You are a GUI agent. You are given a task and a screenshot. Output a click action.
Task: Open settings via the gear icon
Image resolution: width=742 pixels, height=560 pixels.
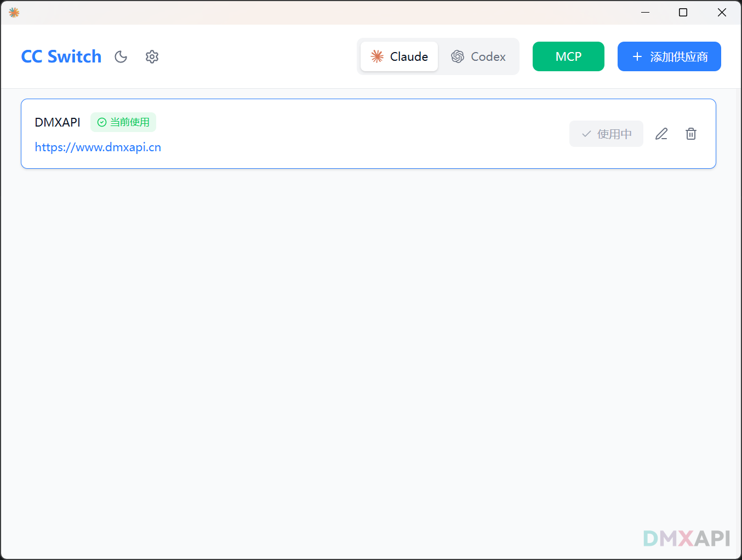pos(152,57)
